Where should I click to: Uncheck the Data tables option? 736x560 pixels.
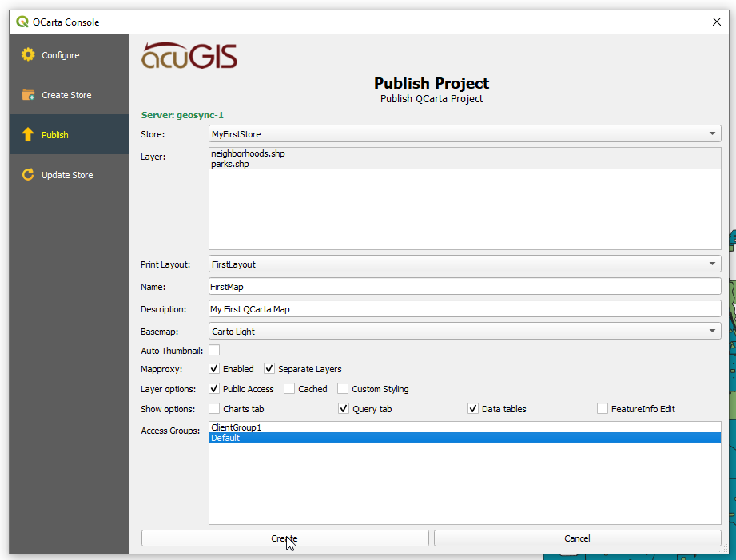(472, 408)
